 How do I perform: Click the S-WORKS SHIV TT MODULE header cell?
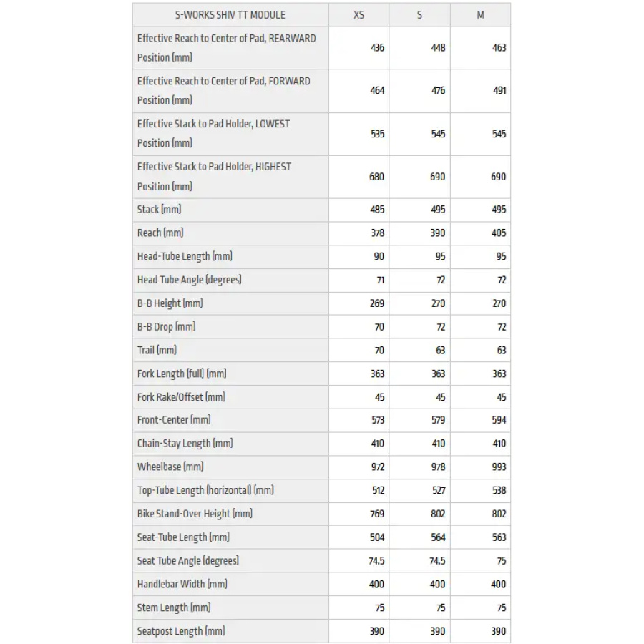(x=230, y=15)
